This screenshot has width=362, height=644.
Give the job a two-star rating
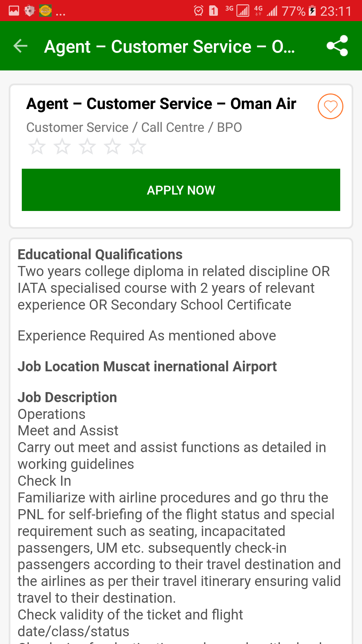pyautogui.click(x=62, y=147)
